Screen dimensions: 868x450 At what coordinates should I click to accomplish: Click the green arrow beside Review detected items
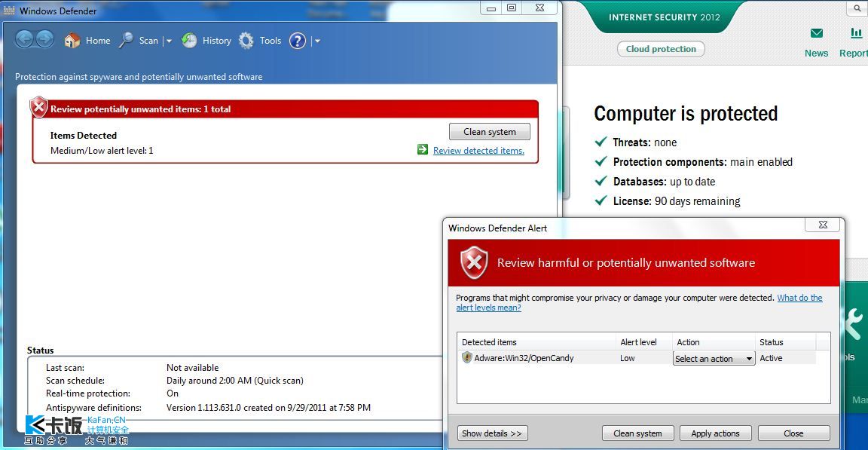tap(423, 149)
